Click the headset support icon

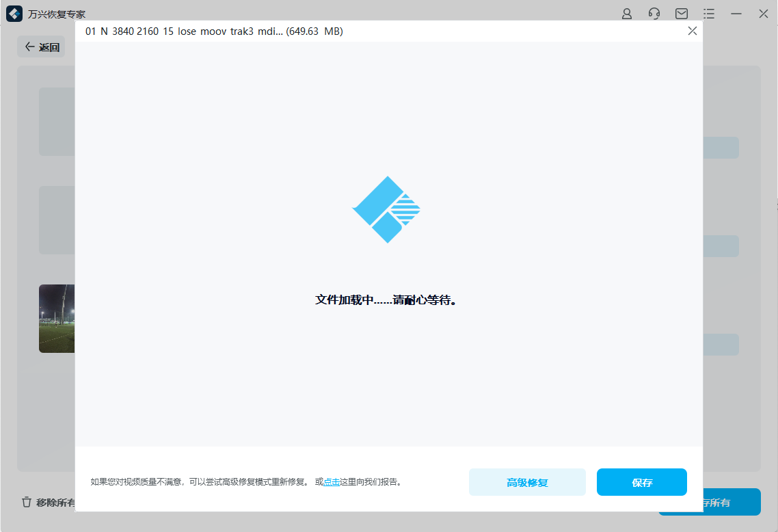pos(654,14)
